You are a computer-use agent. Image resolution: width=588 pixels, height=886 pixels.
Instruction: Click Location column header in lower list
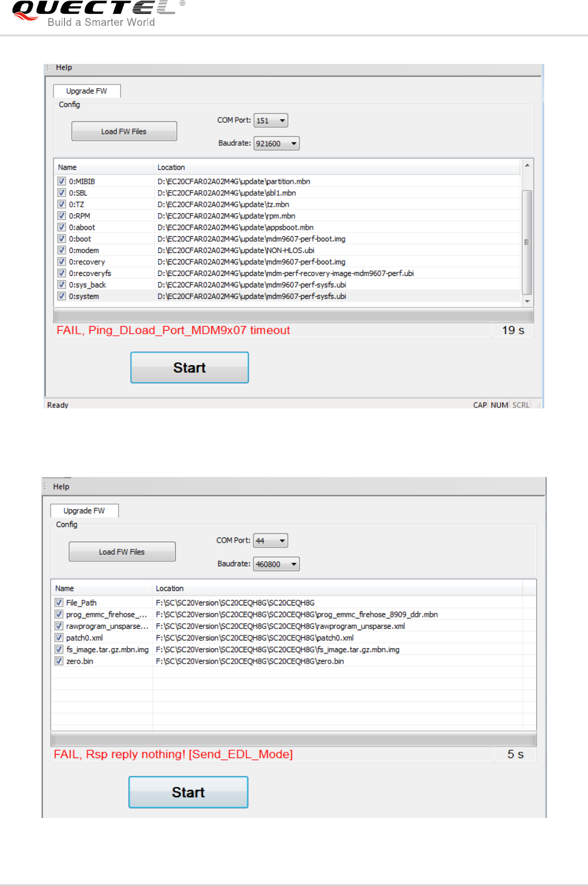tap(337, 588)
